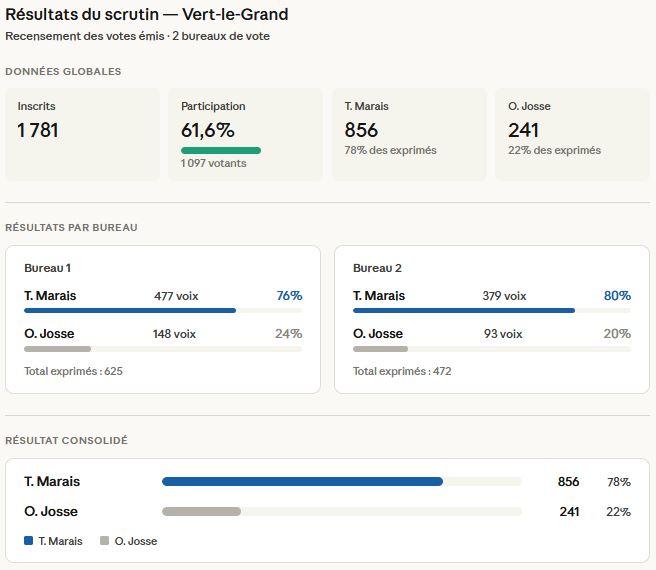Select the O. Josse card showing 241
Viewport: 656px width, 570px height.
pyautogui.click(x=572, y=134)
